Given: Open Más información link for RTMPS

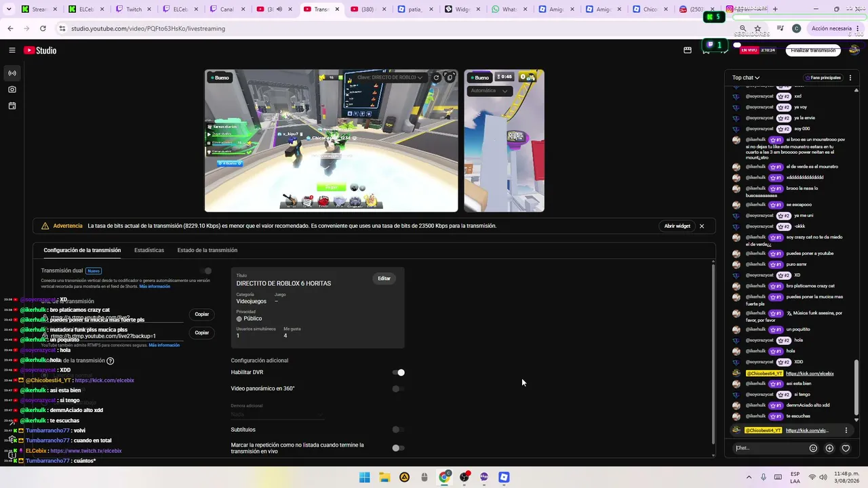Looking at the screenshot, I should [164, 345].
